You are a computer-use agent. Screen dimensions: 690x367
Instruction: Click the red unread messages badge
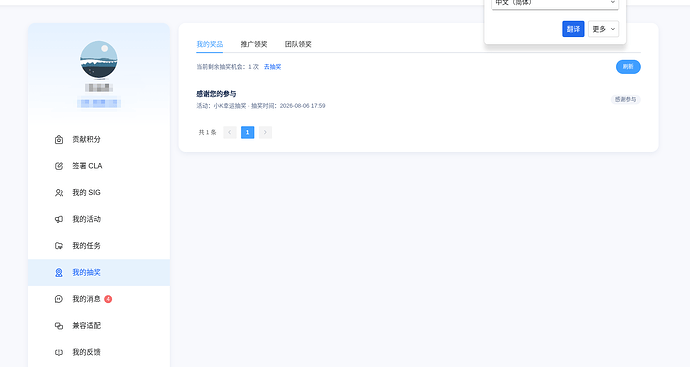[108, 299]
